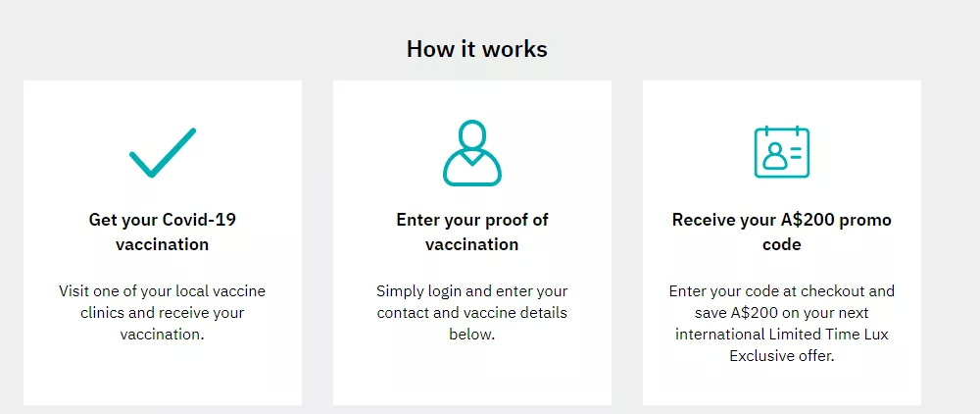The image size is (980, 414).
Task: Click the word "below." in middle card
Action: (472, 335)
